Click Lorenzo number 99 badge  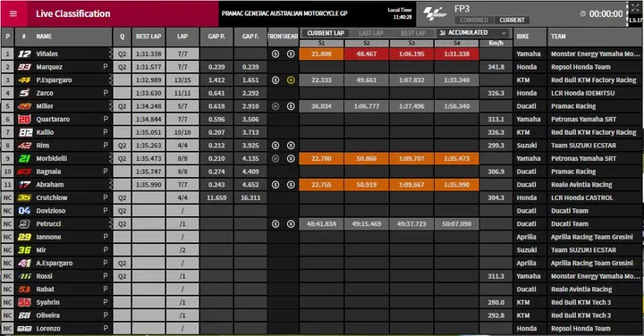(x=24, y=329)
